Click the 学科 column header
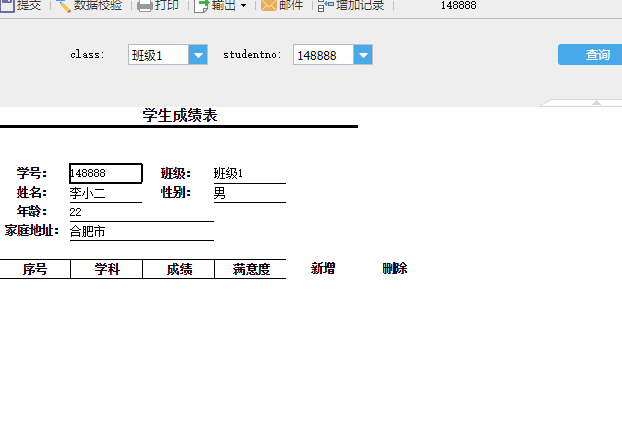Screen dimensions: 622x421 pyautogui.click(x=107, y=269)
